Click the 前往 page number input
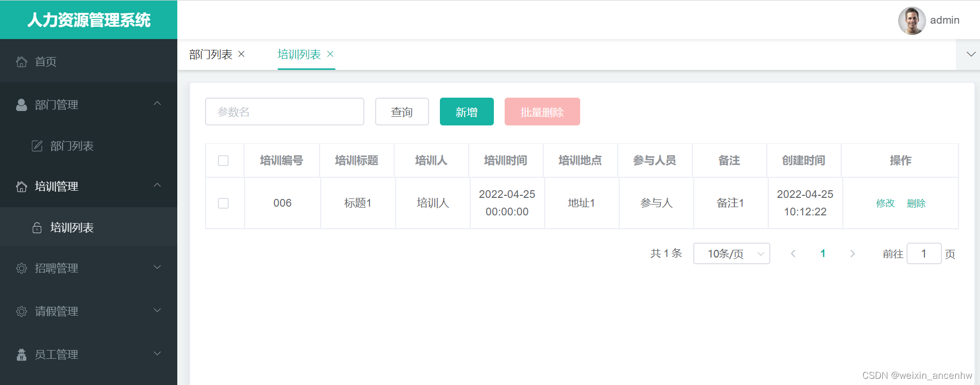Screen dimensions: 980x385 [x=924, y=253]
